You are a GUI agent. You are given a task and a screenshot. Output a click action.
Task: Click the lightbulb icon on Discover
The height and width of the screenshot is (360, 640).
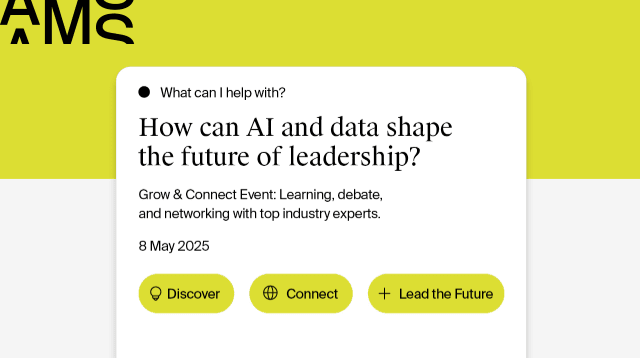156,293
